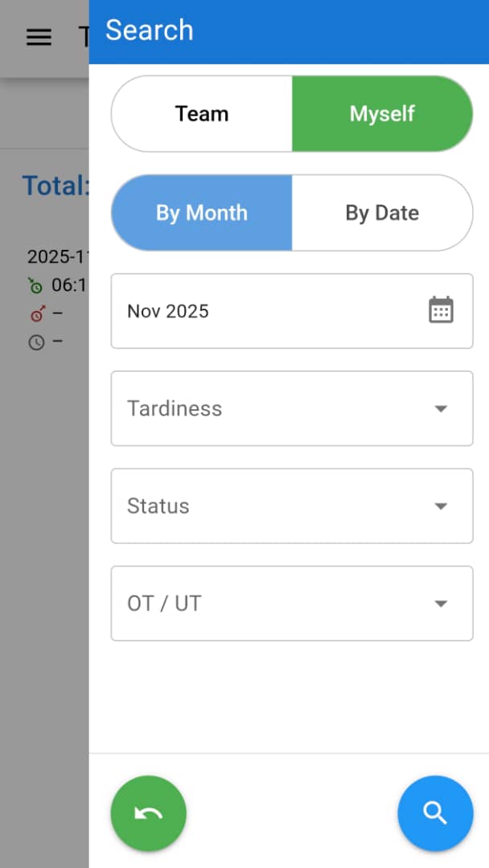Click the OT / UT dropdown arrow
The image size is (489, 868).
[x=441, y=604]
